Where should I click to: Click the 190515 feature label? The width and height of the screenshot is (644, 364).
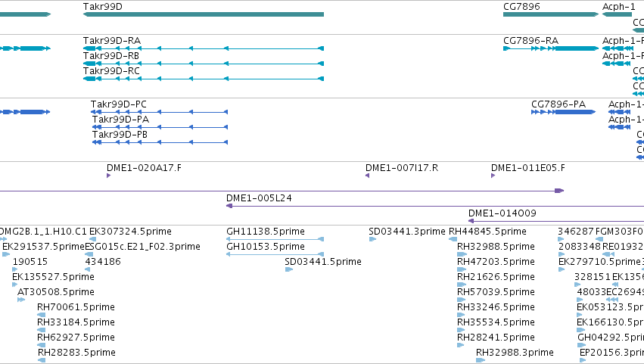30,262
